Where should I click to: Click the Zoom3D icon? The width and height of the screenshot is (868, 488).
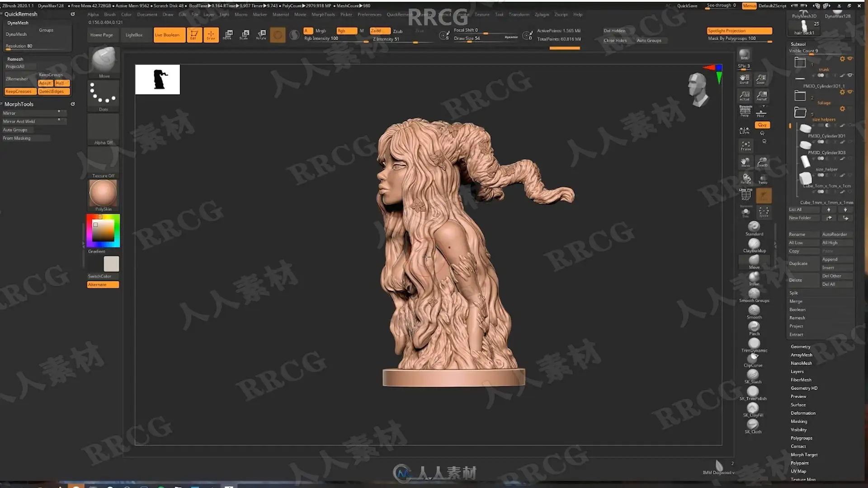(x=762, y=162)
